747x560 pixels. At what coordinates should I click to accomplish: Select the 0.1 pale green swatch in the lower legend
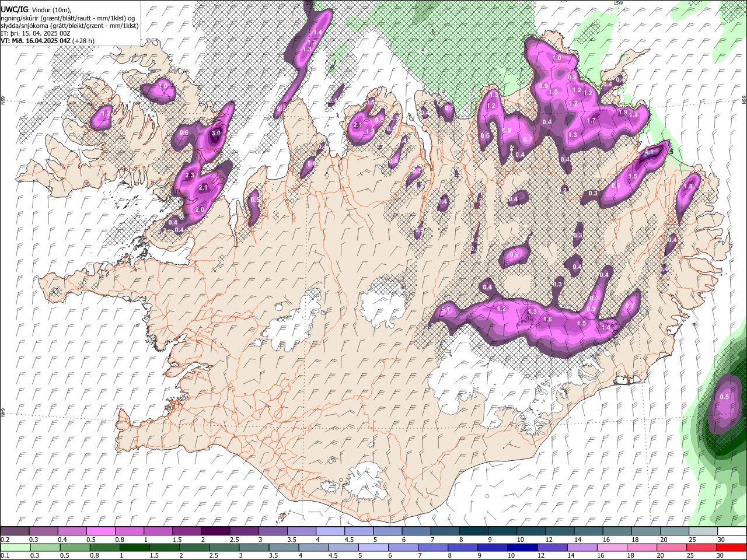(16, 547)
